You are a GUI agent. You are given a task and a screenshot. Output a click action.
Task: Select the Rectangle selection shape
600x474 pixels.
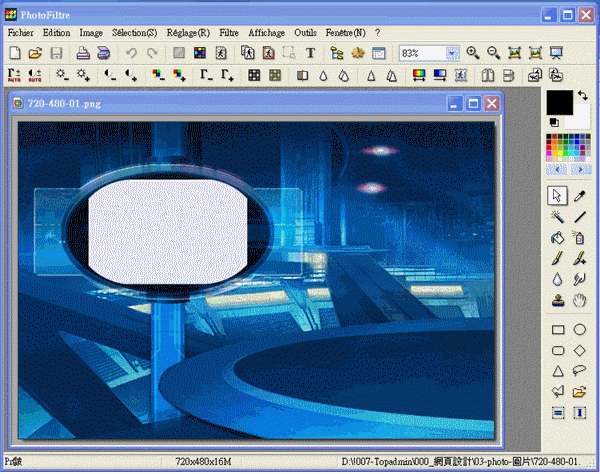pyautogui.click(x=558, y=329)
